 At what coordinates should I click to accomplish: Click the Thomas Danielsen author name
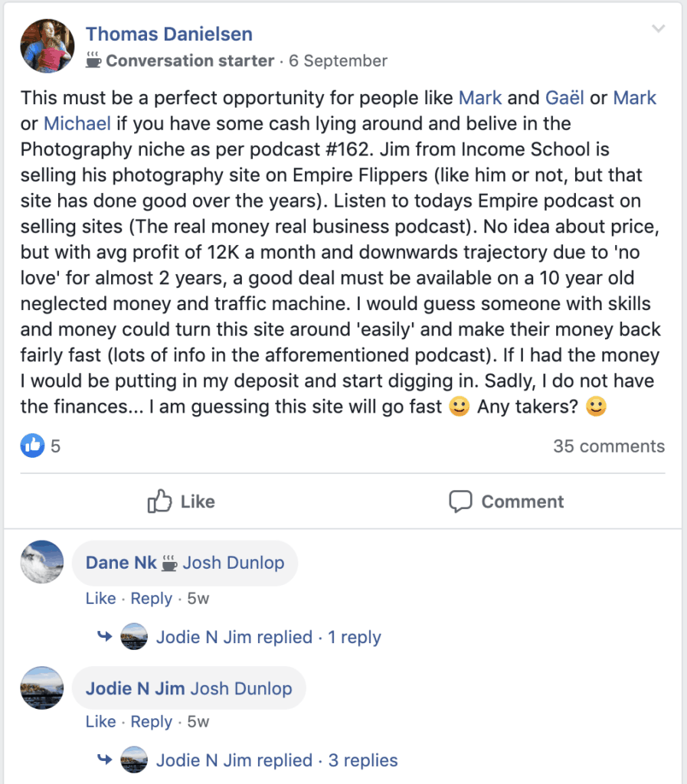pyautogui.click(x=168, y=34)
